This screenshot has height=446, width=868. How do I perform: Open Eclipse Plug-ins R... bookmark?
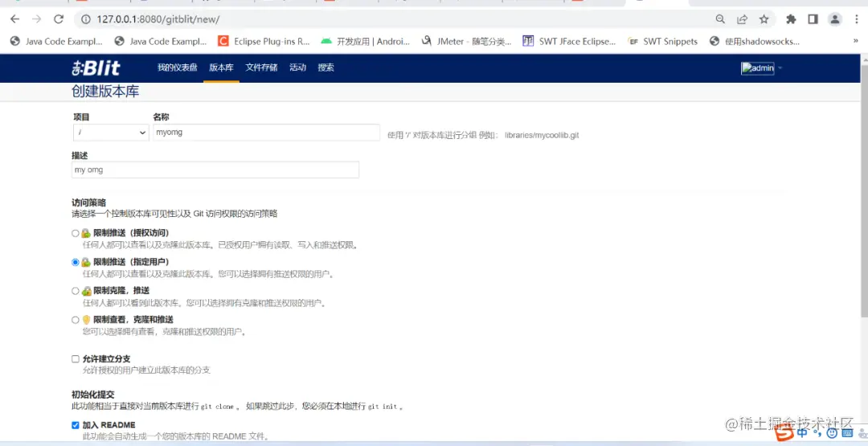pos(264,41)
